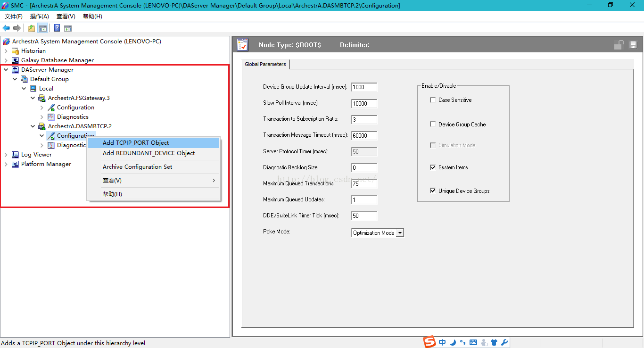Toggle the Show/Hide Console Tree toolbar icon
This screenshot has height=348, width=644.
coord(43,28)
